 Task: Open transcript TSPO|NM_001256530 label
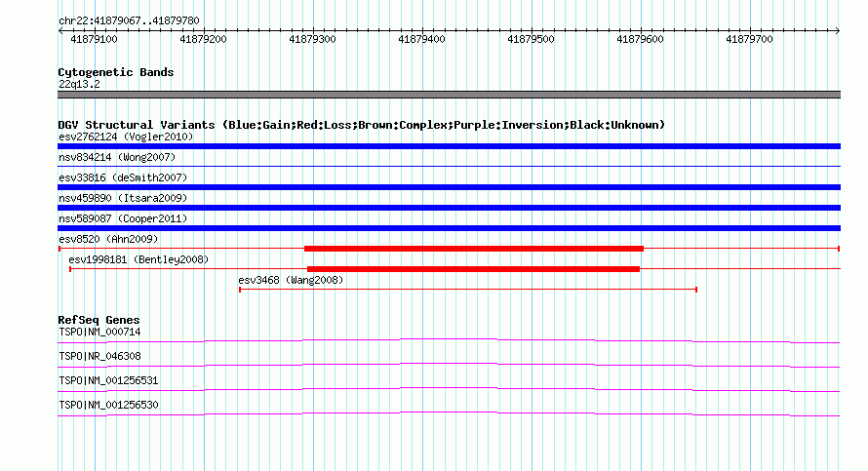[108, 405]
